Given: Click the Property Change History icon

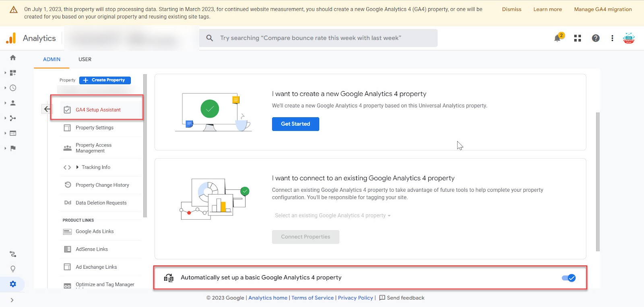Looking at the screenshot, I should (x=68, y=185).
